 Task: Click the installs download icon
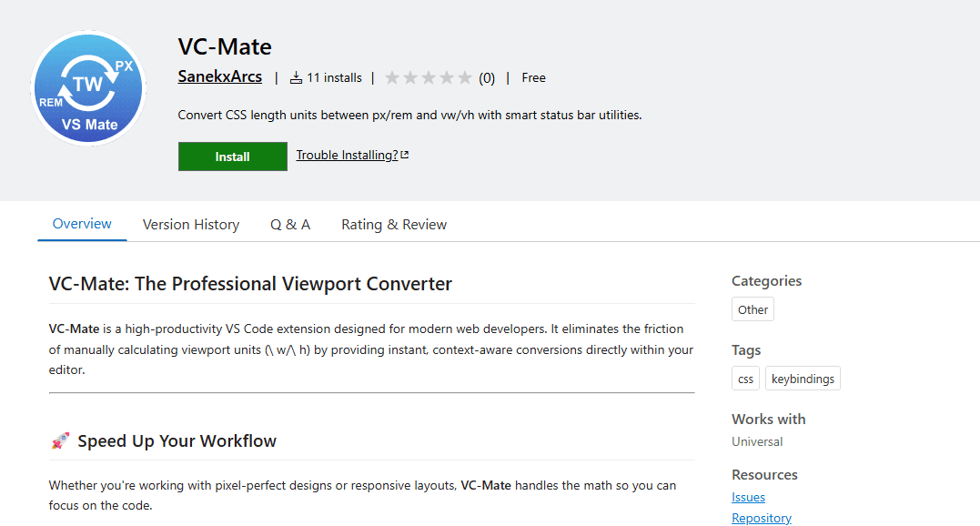click(x=297, y=77)
